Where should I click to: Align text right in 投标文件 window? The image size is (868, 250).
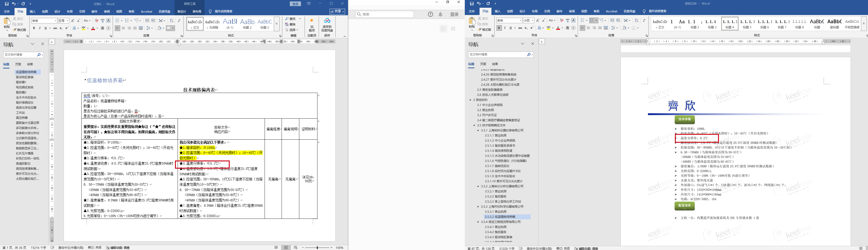pyautogui.click(x=594, y=28)
